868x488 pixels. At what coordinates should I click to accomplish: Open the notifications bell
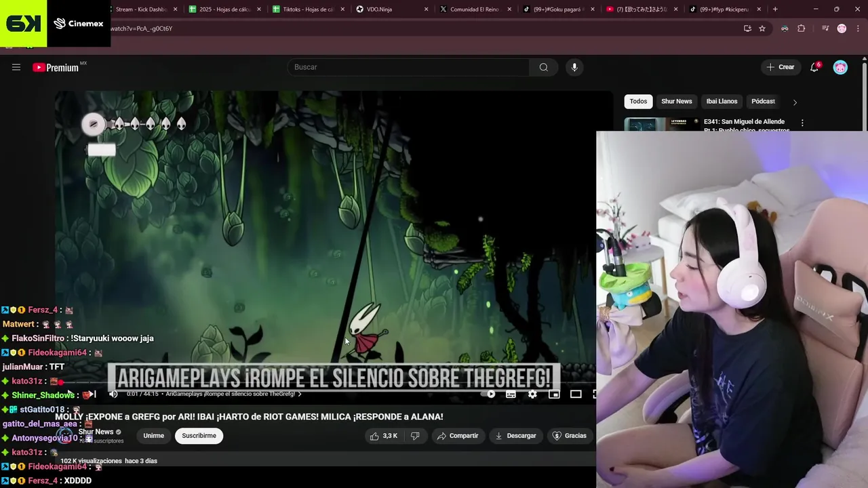[814, 67]
